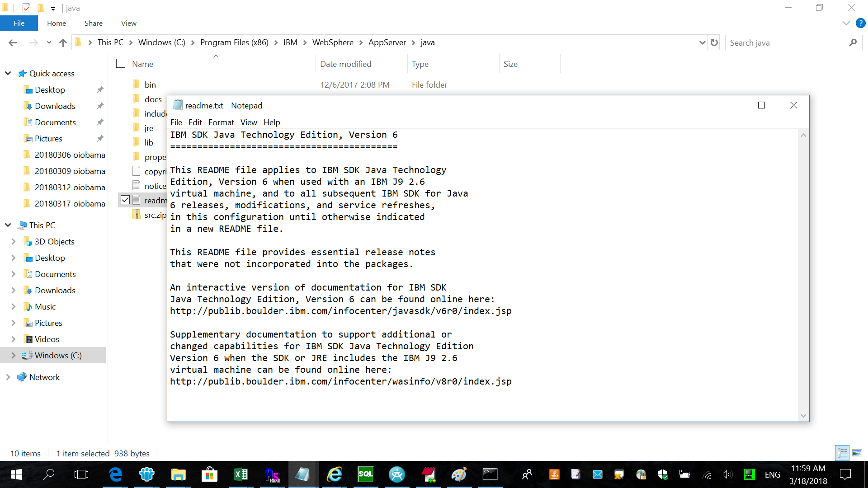Open the Explorer Home ribbon tab
This screenshot has height=488, width=868.
pos(57,23)
